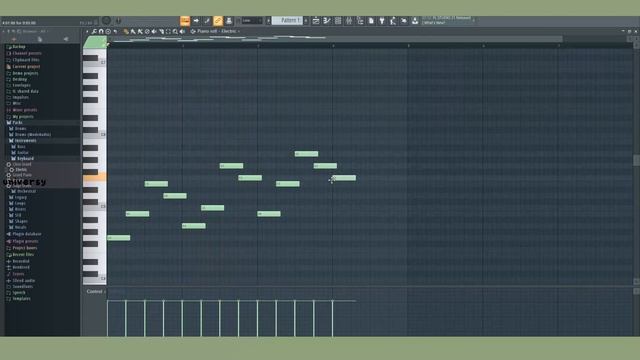Open the Mixer presets folder
The image size is (640, 360).
[x=24, y=110]
